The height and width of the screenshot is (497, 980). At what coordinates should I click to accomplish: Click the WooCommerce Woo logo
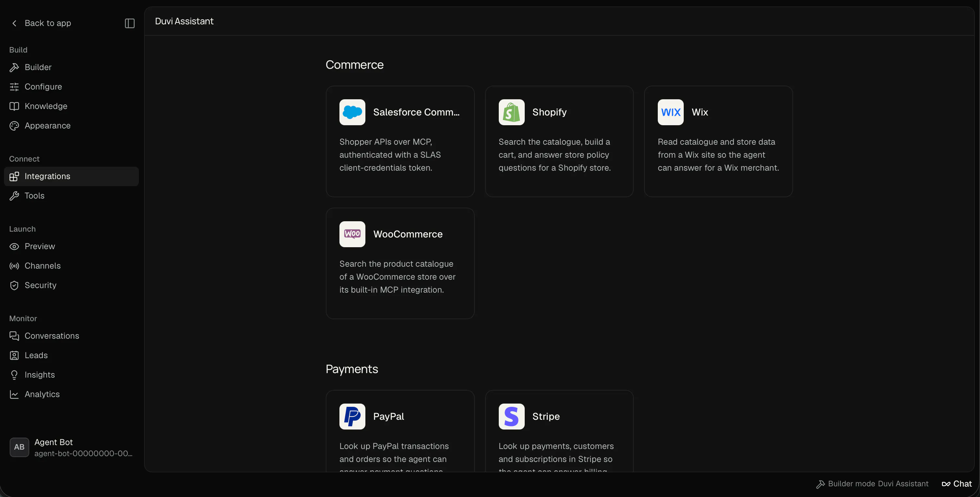pyautogui.click(x=352, y=234)
